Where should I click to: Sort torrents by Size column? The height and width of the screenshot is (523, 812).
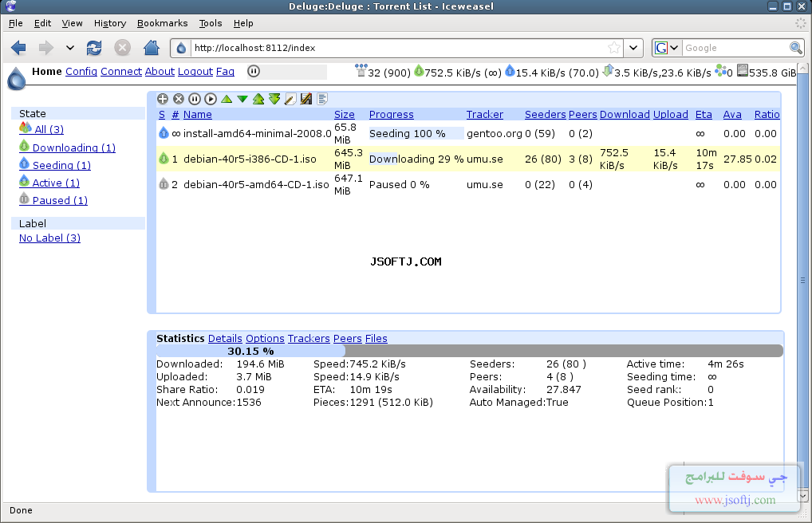[x=345, y=115]
